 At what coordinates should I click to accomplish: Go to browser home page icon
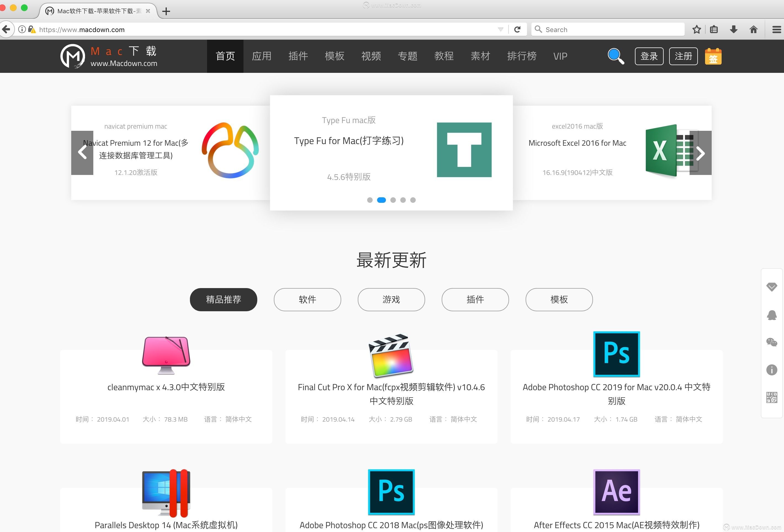click(x=754, y=30)
